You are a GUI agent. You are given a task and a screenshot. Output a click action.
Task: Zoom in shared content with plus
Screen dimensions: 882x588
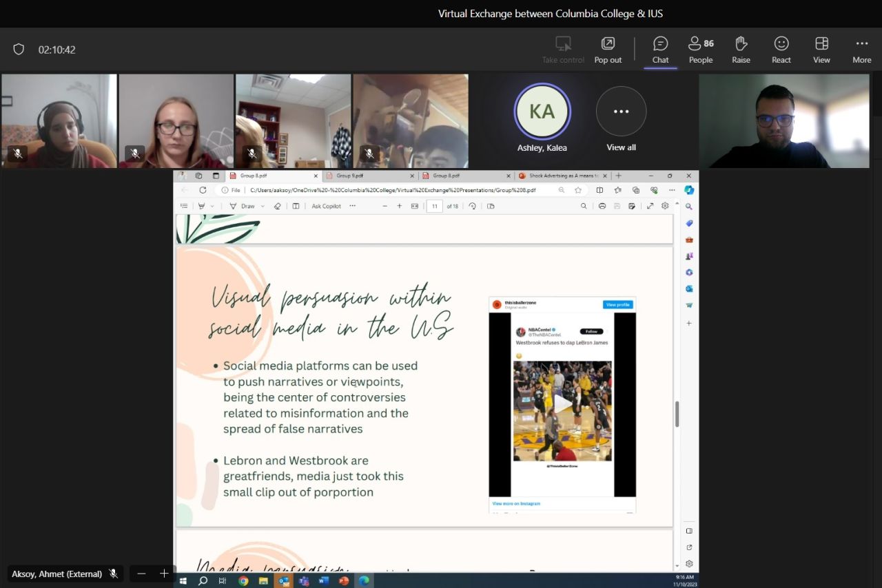pos(164,574)
